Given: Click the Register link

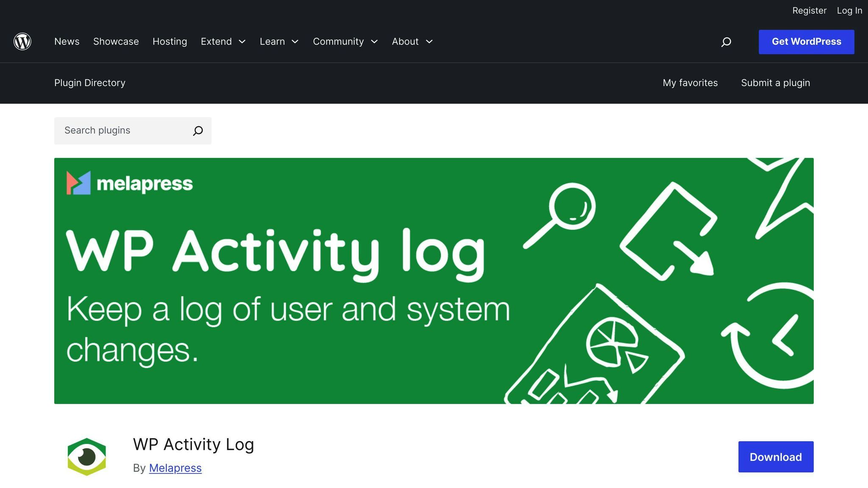Looking at the screenshot, I should click(810, 11).
